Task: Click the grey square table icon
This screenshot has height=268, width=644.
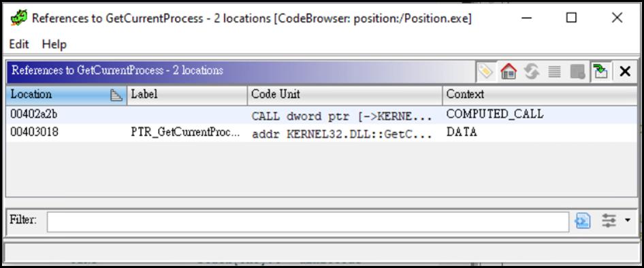Action: click(577, 72)
